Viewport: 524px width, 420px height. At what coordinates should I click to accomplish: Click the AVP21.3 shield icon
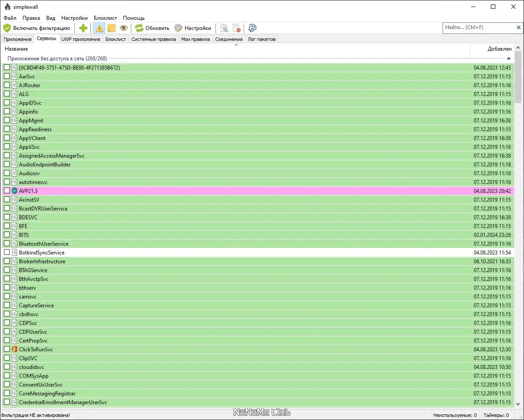tap(15, 191)
